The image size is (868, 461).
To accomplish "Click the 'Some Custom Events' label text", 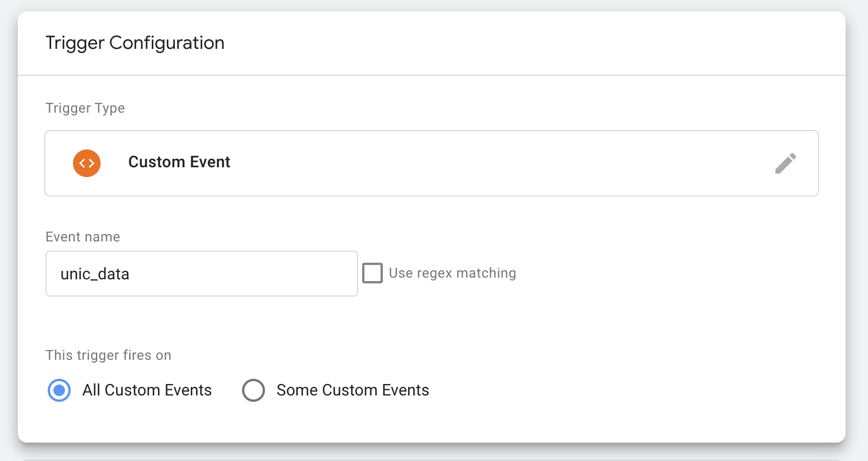I will click(352, 391).
